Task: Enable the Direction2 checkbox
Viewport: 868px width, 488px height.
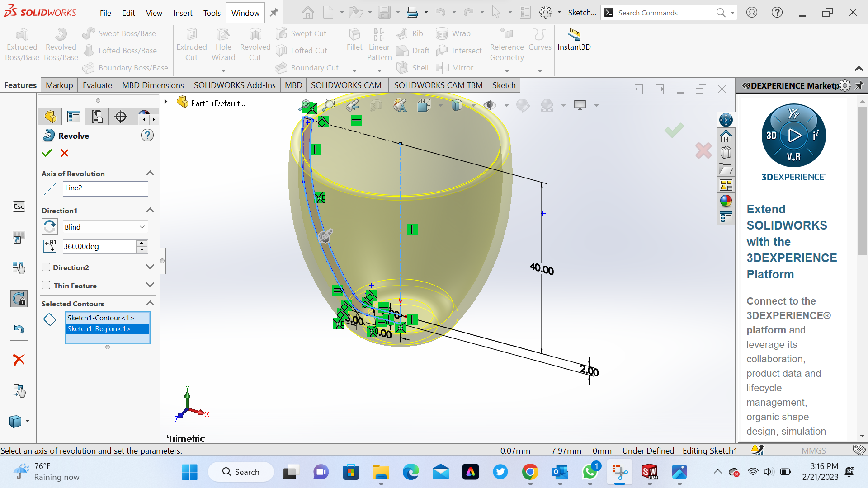Action: coord(46,267)
